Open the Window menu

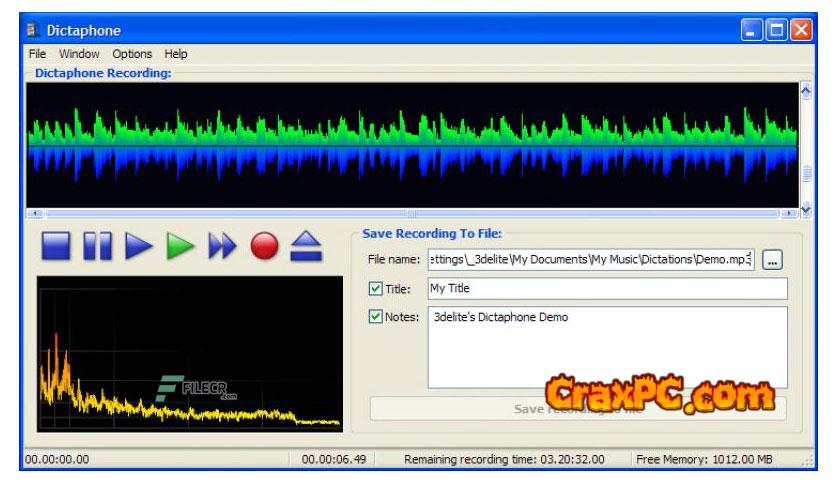tap(79, 54)
